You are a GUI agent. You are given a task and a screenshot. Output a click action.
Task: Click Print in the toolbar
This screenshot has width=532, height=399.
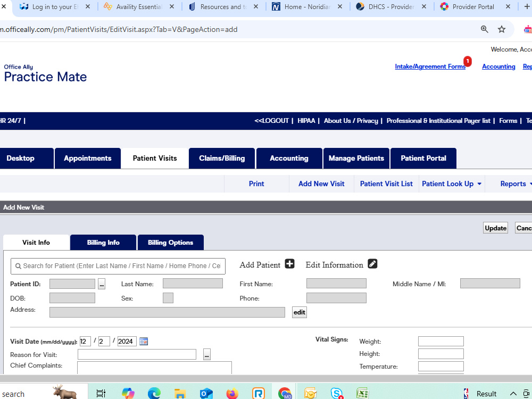256,184
